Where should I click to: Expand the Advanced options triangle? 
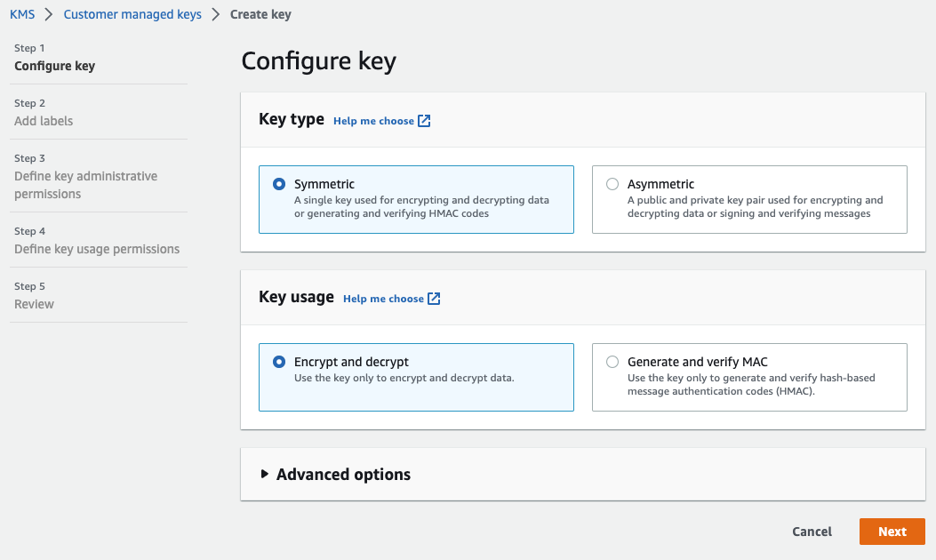pyautogui.click(x=265, y=474)
